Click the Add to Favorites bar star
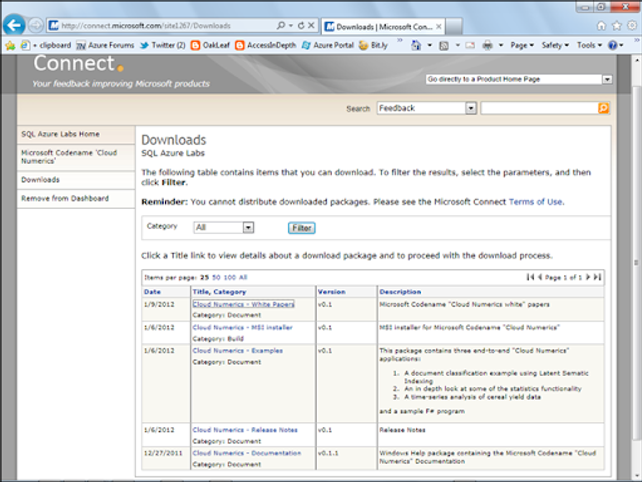642x482 pixels. tap(10, 45)
